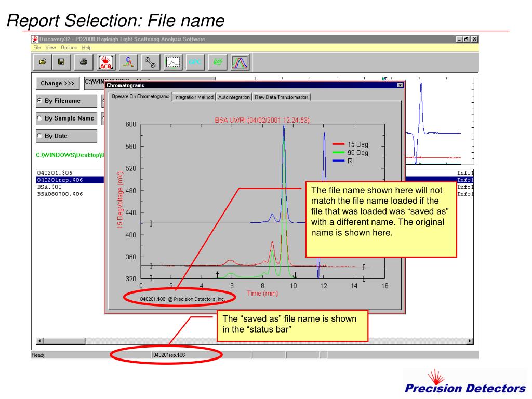
Task: Click the green leaf toolbar icon
Action: pos(218,62)
